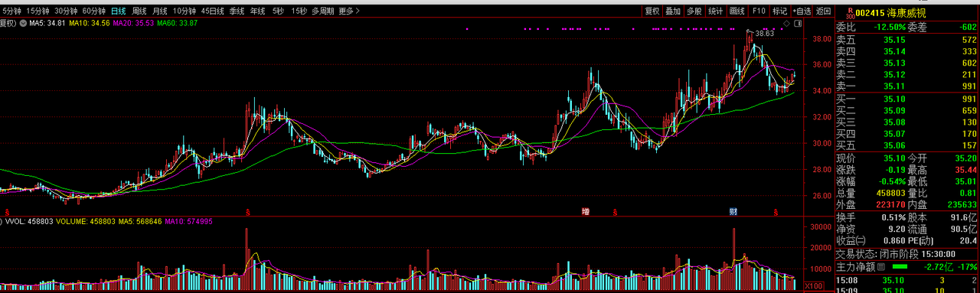The image size is (980, 293).
Task: Open F10 company information
Action: [759, 11]
